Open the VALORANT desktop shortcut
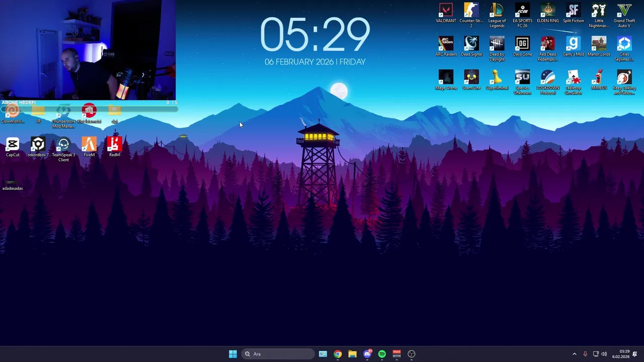644x362 pixels. (446, 14)
